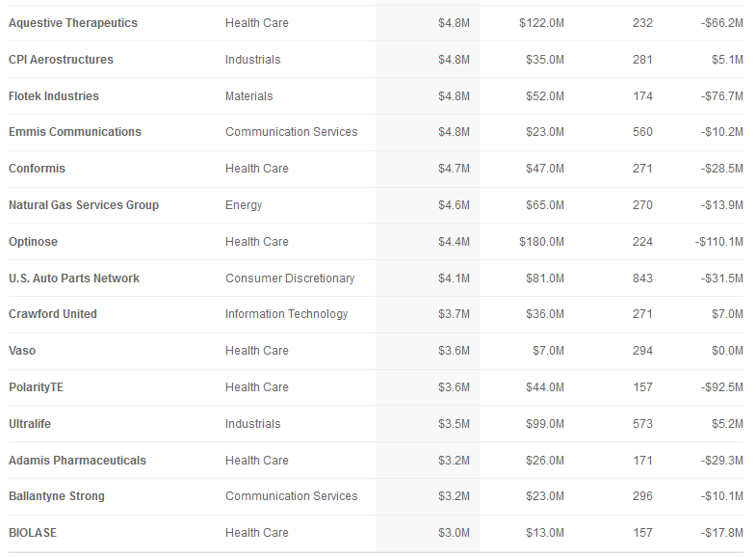Select the Optinose company name
This screenshot has width=756, height=557.
(x=33, y=242)
